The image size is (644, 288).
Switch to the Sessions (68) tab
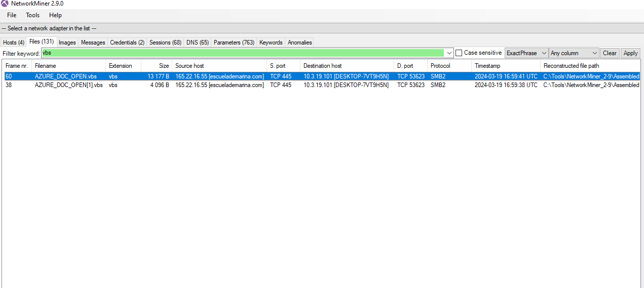[x=165, y=43]
